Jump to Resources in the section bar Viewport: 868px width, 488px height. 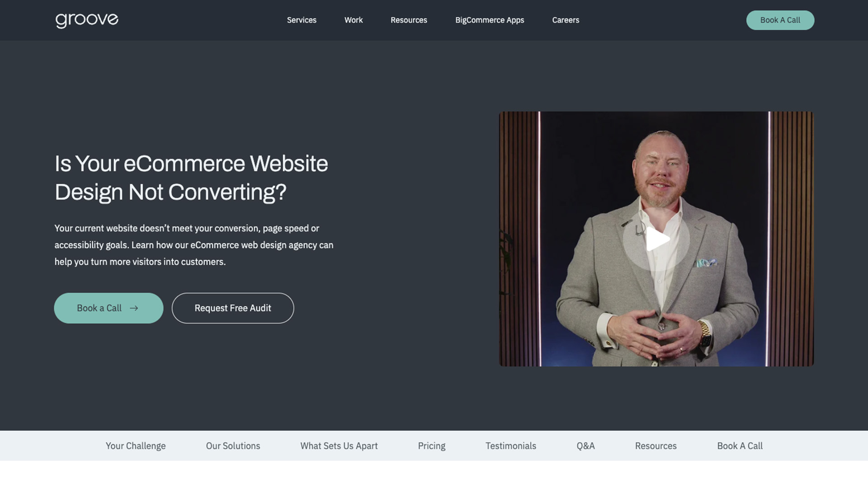[656, 446]
